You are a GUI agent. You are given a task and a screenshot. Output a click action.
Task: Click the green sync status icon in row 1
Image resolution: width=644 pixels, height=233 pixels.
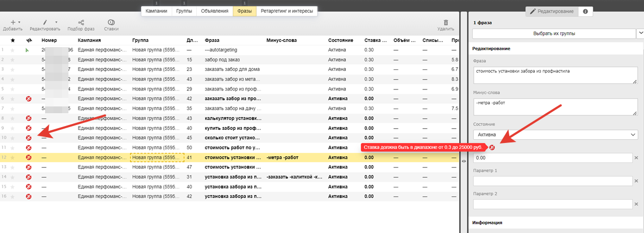tap(28, 50)
